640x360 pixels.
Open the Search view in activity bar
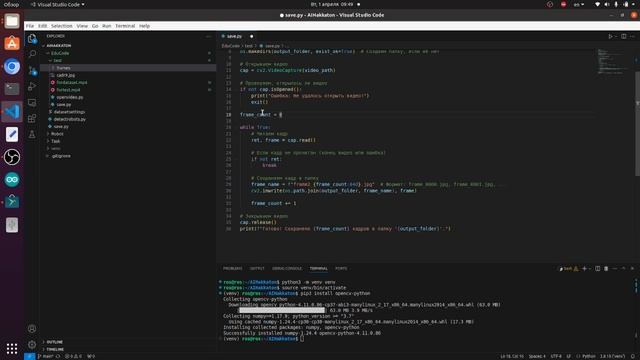32,54
